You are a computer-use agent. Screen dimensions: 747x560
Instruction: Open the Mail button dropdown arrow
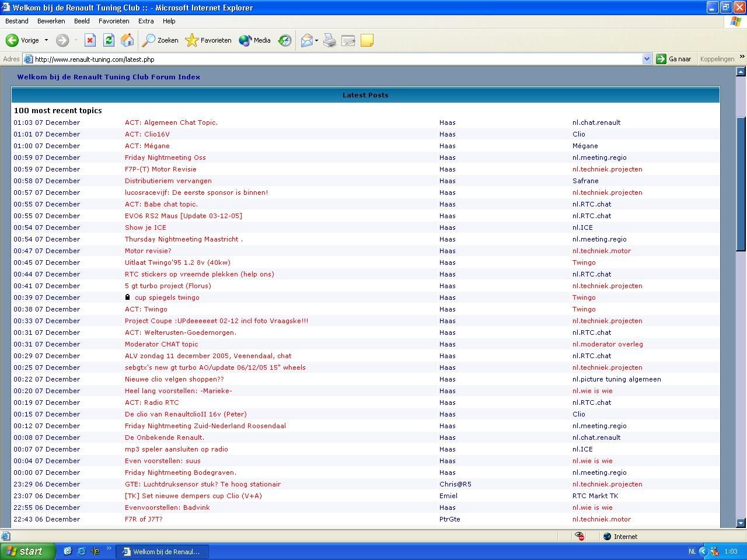[317, 40]
